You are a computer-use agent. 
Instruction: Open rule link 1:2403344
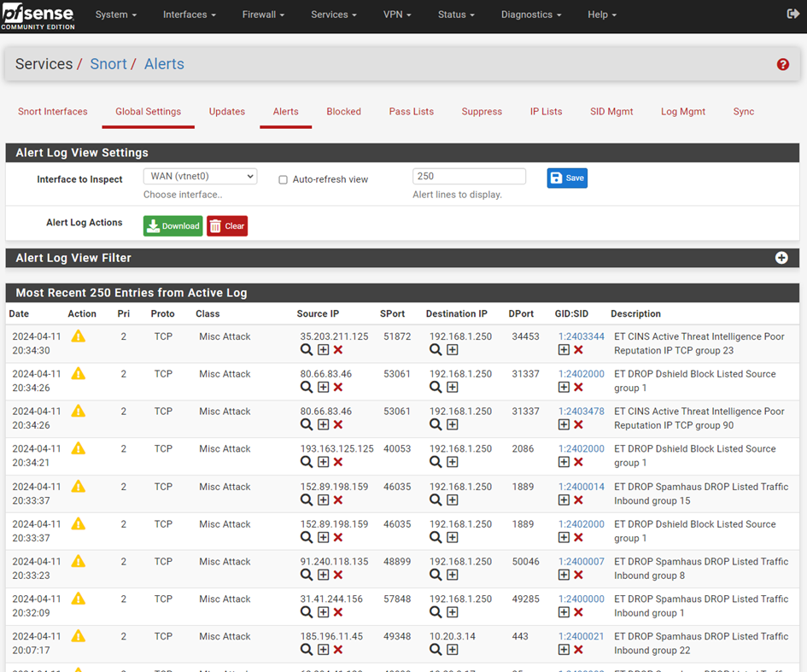click(x=582, y=336)
